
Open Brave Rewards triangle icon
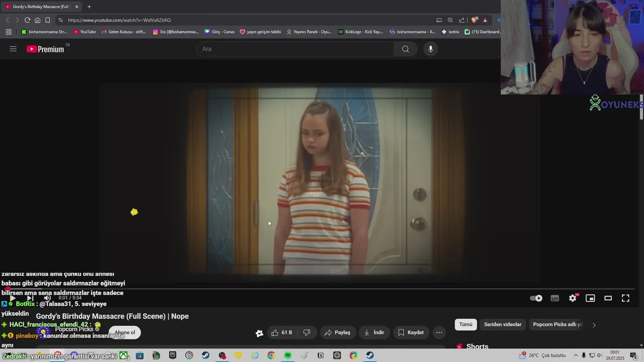[485, 20]
